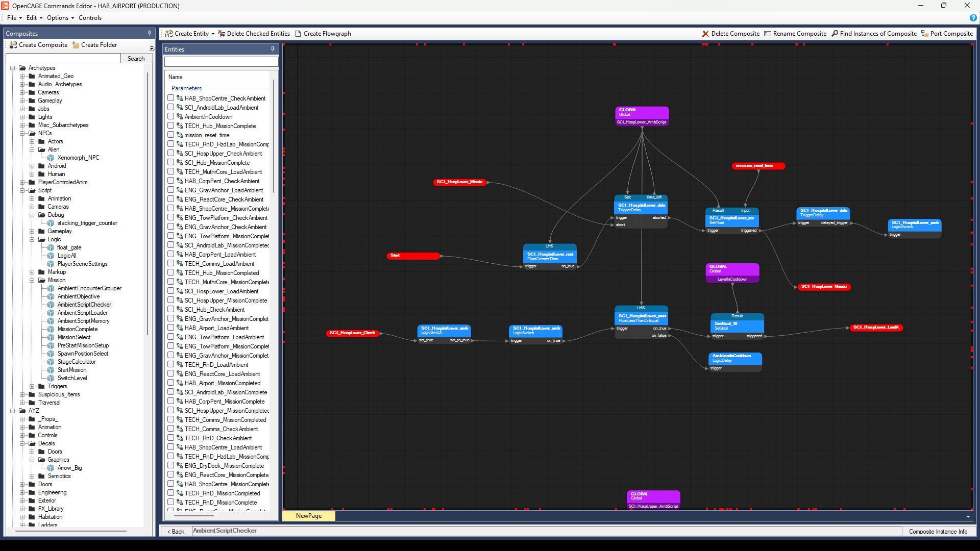980x551 pixels.
Task: Check the HAB_ShopCentre_CheckAmbient entity
Action: tap(171, 98)
